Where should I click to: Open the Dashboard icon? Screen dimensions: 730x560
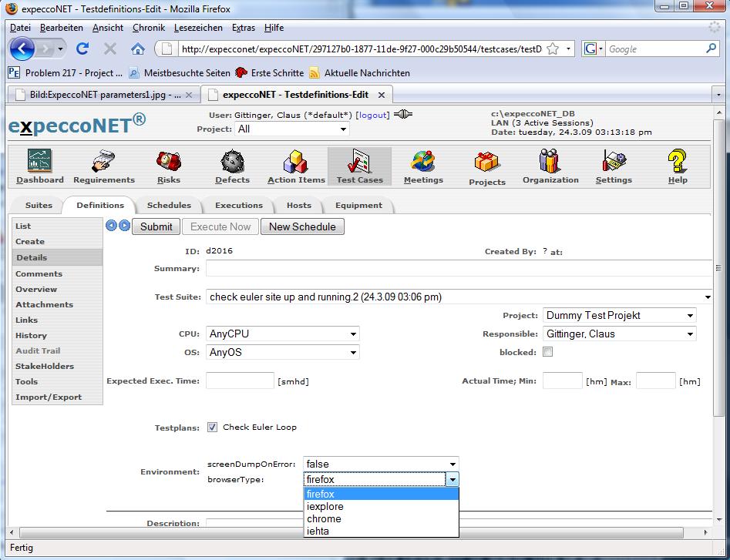click(40, 162)
